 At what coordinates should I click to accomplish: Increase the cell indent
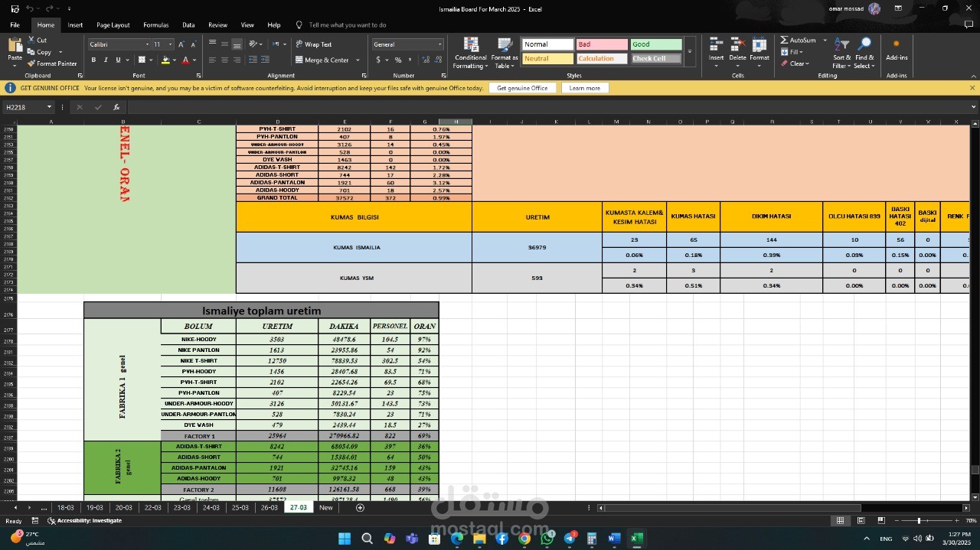(265, 60)
